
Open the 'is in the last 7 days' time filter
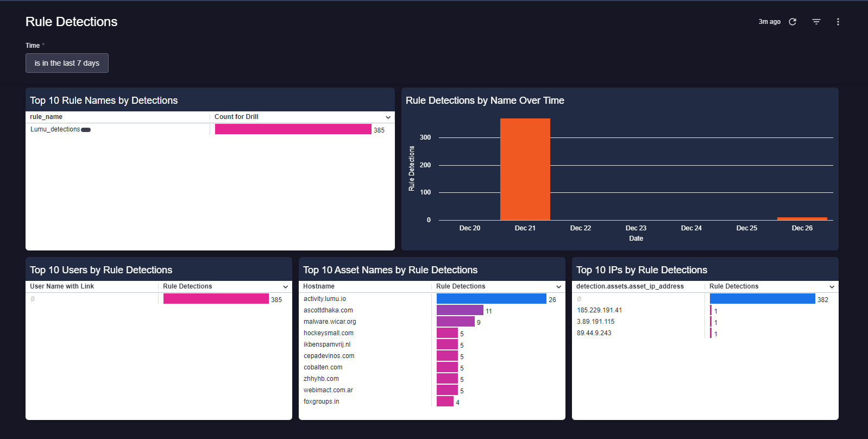(x=67, y=63)
